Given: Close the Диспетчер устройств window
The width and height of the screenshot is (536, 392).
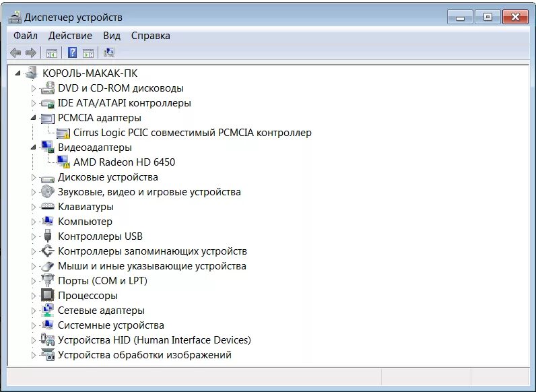Looking at the screenshot, I should pyautogui.click(x=516, y=17).
